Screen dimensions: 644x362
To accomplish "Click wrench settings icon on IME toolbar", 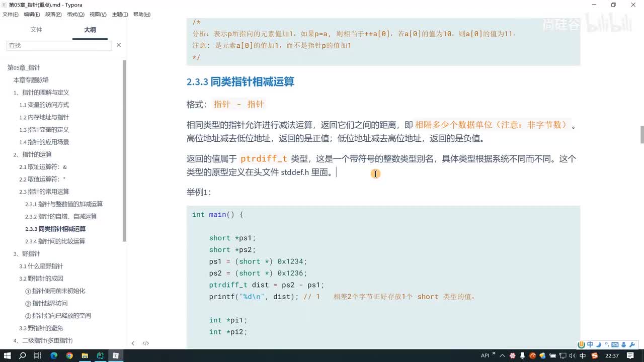I will [x=632, y=344].
